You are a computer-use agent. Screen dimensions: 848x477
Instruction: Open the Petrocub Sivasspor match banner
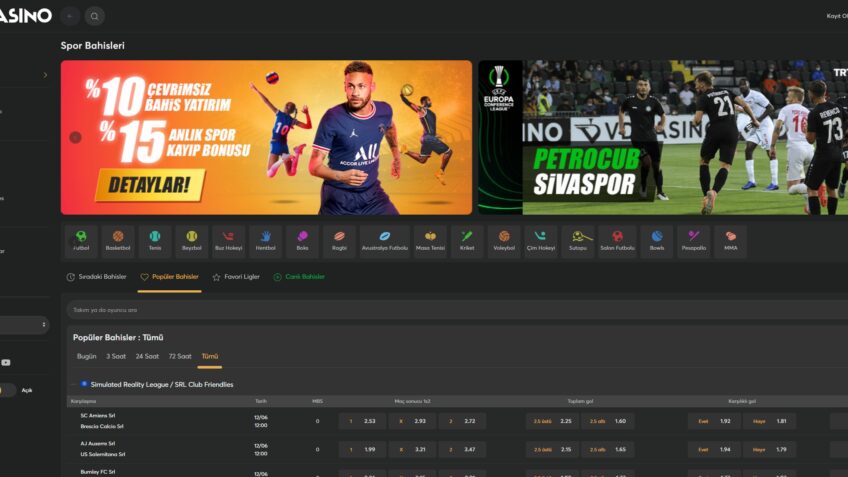[x=662, y=138]
